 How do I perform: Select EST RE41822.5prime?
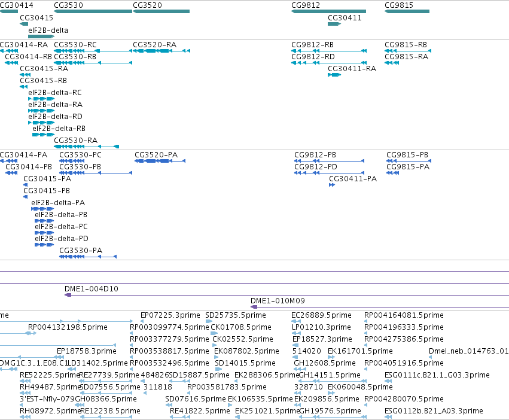[200, 411]
